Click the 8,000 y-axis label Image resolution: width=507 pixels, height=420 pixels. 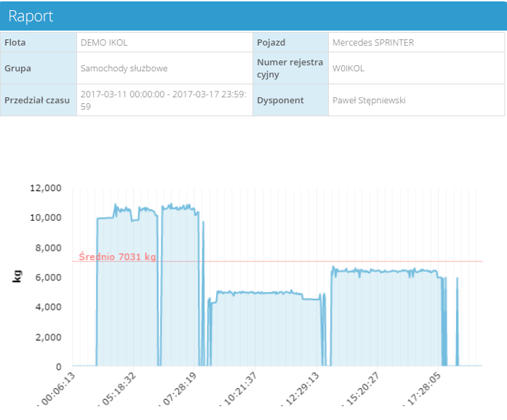(x=48, y=248)
